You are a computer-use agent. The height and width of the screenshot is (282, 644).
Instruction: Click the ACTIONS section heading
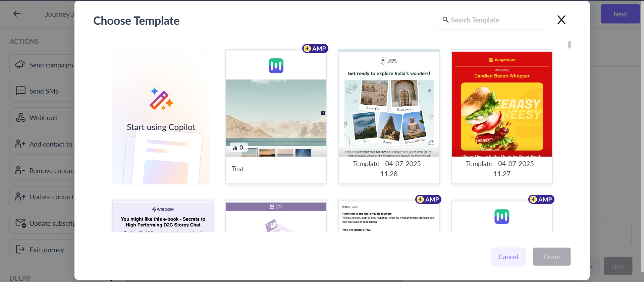click(x=24, y=42)
